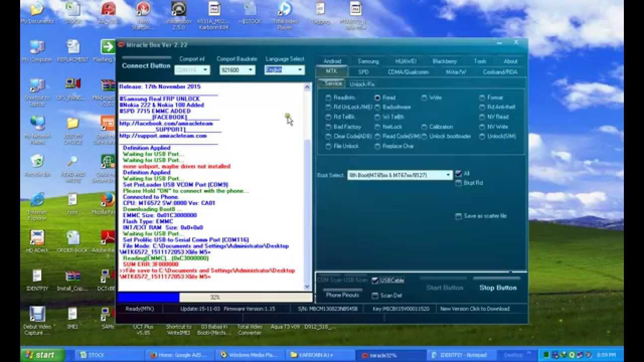Open STOCK taskbar item
This screenshot has width=644, height=362.
pos(111,354)
